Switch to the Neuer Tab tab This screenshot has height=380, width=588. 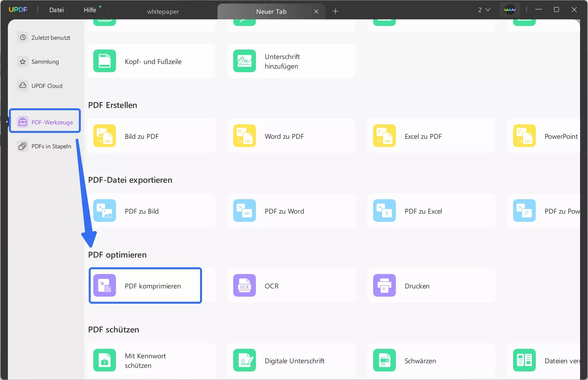click(x=271, y=11)
